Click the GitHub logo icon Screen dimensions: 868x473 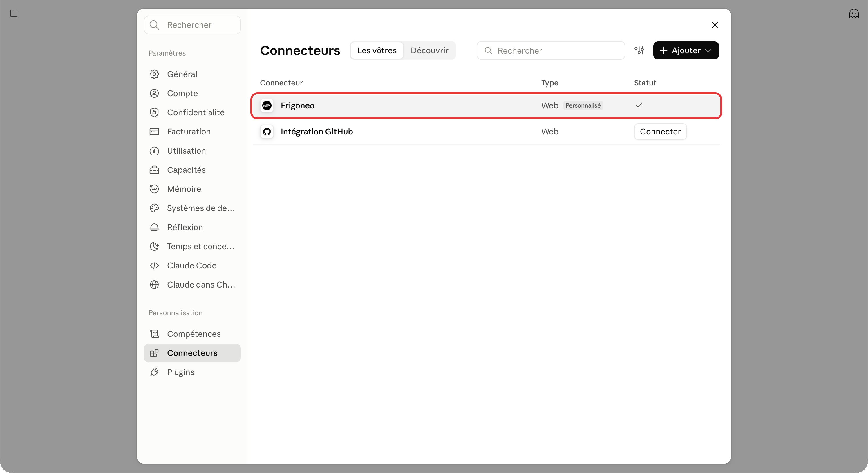click(x=267, y=132)
